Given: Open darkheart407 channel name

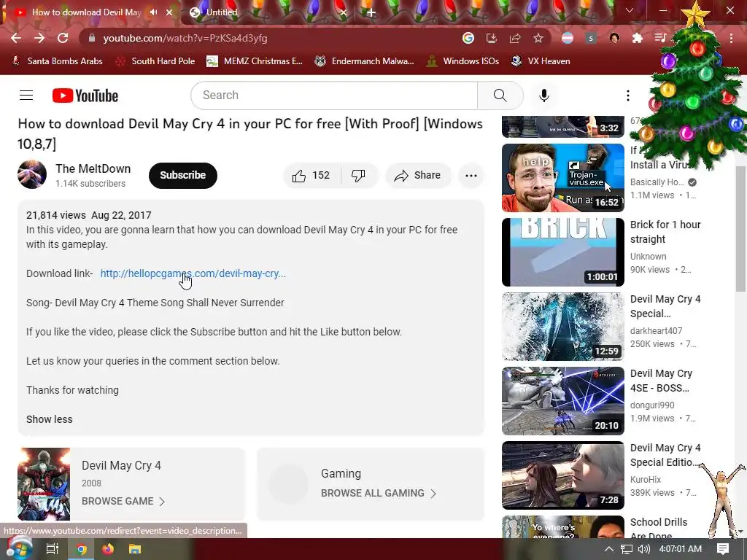Looking at the screenshot, I should point(656,330).
